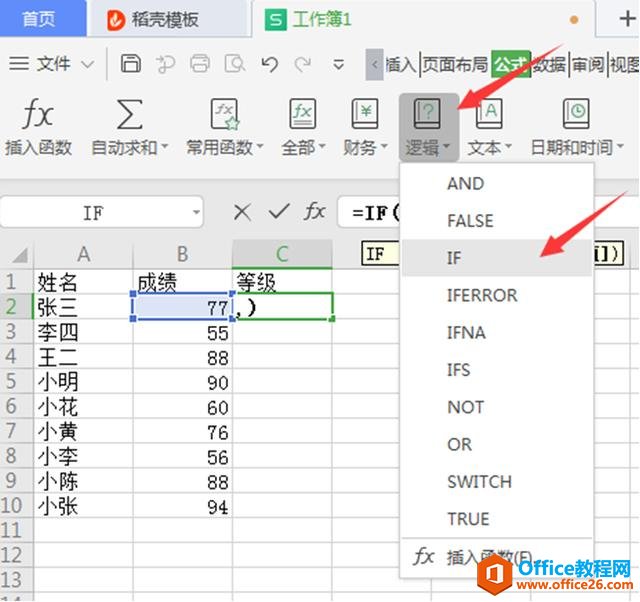This screenshot has height=602, width=640.
Task: Expand the 日期和时间 dropdown arrow
Action: [620, 146]
